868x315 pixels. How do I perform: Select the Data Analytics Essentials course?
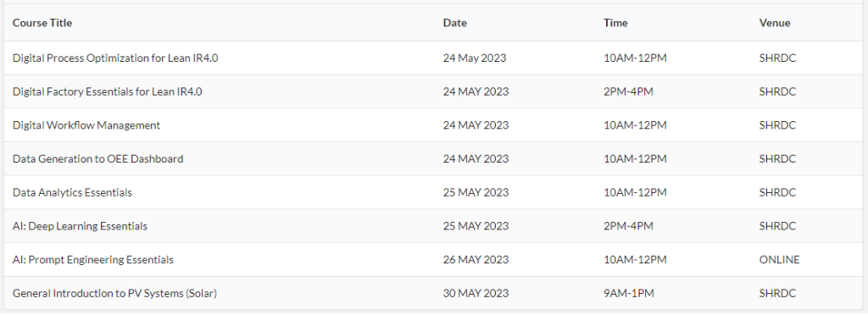pyautogui.click(x=72, y=193)
